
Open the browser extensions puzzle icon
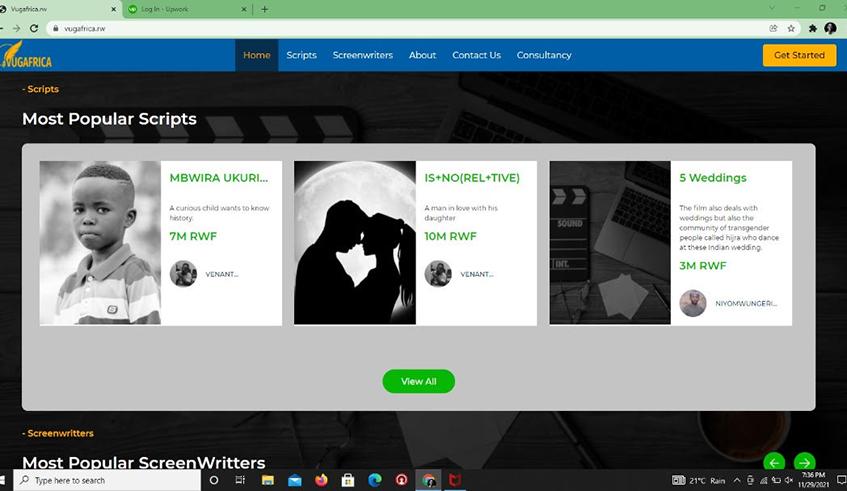[812, 28]
